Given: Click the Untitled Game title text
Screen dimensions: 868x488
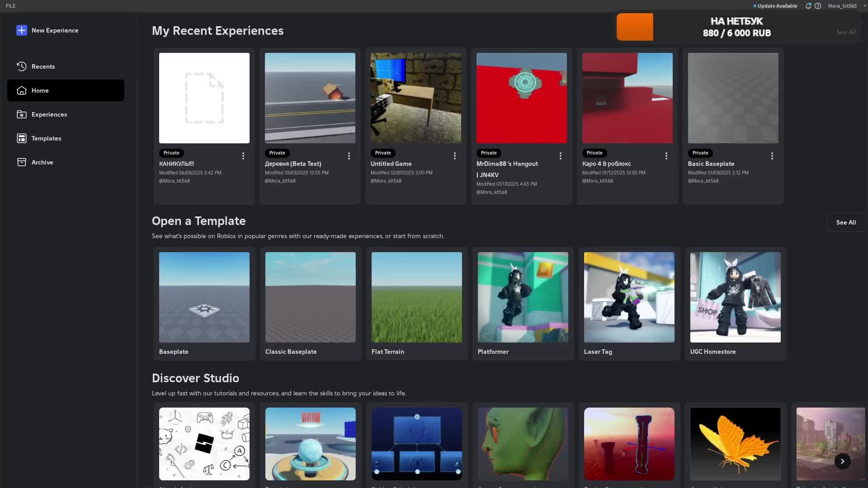Looking at the screenshot, I should [391, 164].
